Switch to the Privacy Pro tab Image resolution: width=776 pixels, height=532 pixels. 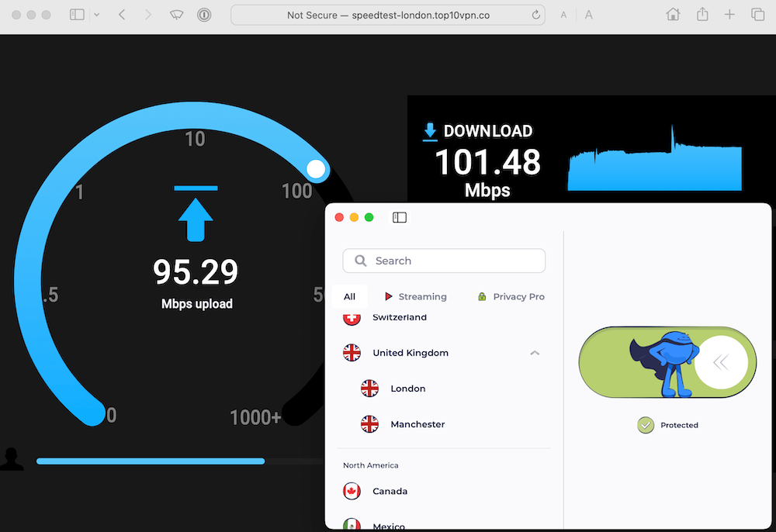click(x=511, y=297)
